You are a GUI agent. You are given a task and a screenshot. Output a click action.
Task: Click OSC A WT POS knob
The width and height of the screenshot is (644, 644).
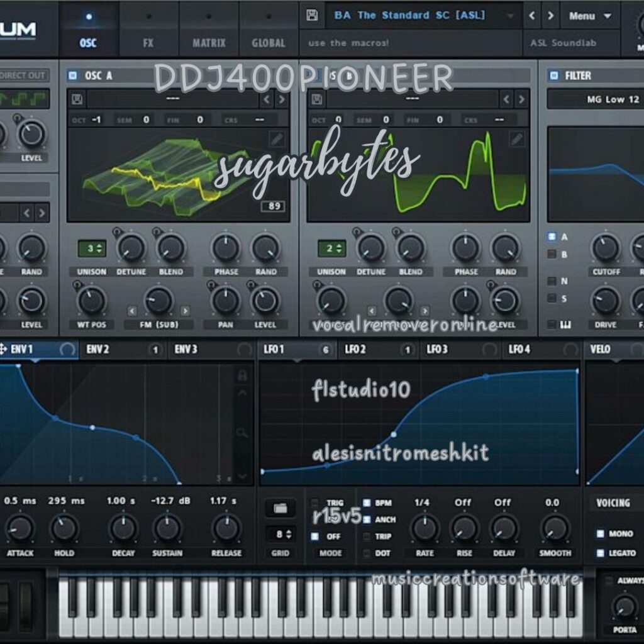(x=91, y=300)
